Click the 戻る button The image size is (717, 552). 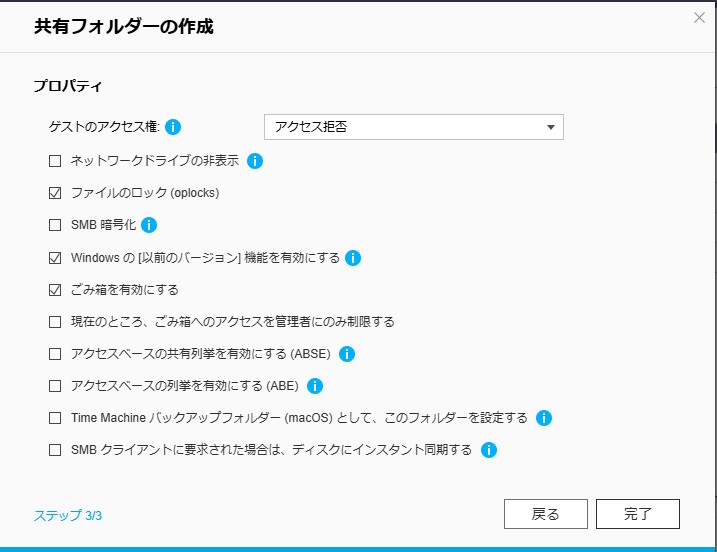pyautogui.click(x=546, y=514)
